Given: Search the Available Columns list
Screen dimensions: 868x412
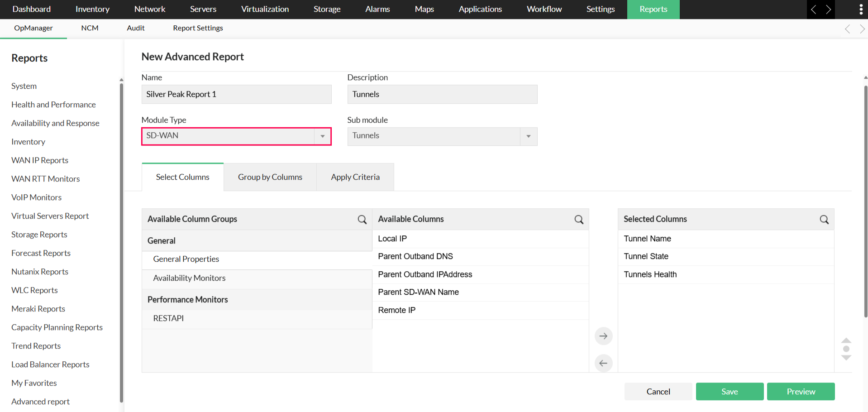Looking at the screenshot, I should pos(579,220).
